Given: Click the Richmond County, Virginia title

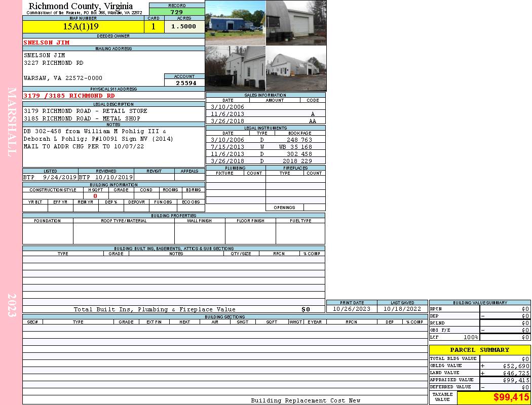Looking at the screenshot, I should coord(81,6).
